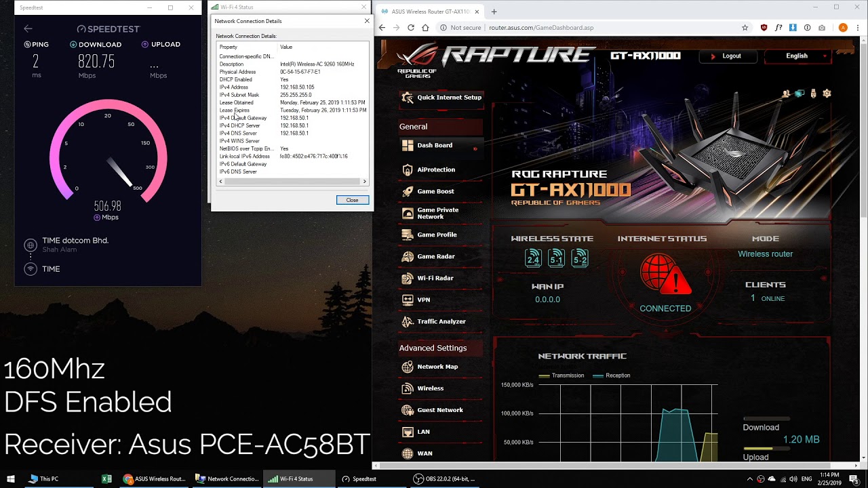Click the Not secure site info
The image size is (868, 488).
pos(461,28)
